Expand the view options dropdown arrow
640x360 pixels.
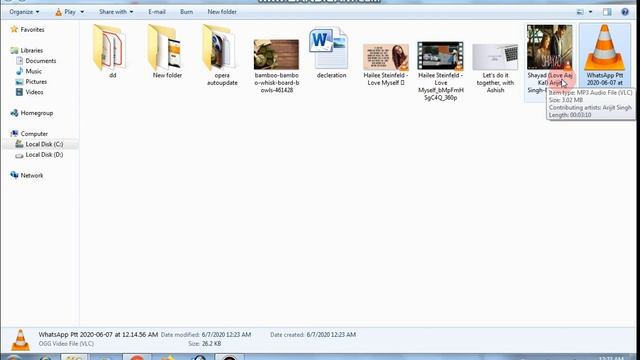tap(590, 12)
